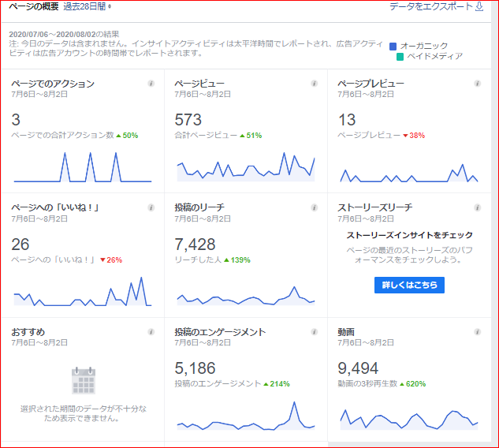
Task: Open info icon for ページビュー card
Action: coord(314,84)
